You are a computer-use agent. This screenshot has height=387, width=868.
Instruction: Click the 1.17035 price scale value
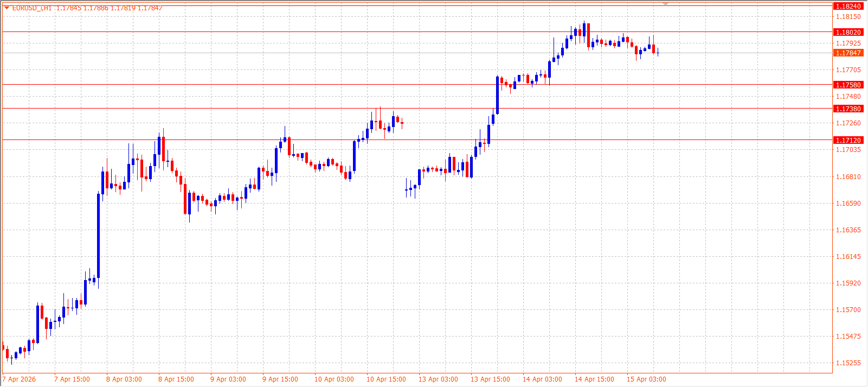(848, 150)
